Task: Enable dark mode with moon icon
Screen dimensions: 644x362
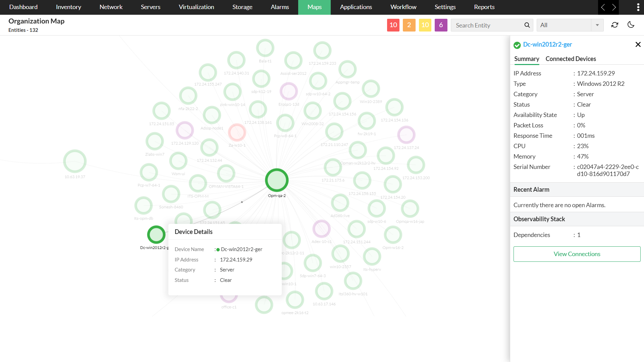Action: click(x=631, y=25)
